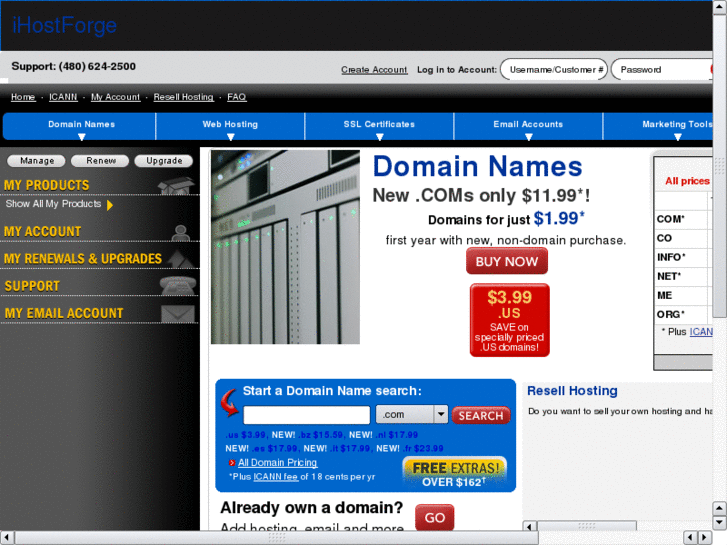This screenshot has height=545, width=727.
Task: Click the iHostForge site logo
Action: 64,26
